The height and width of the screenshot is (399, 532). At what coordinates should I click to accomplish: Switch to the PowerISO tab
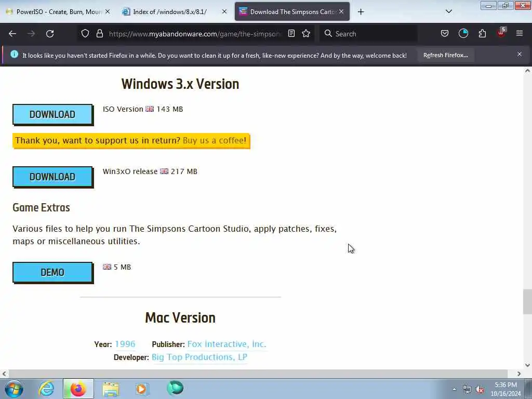click(58, 11)
